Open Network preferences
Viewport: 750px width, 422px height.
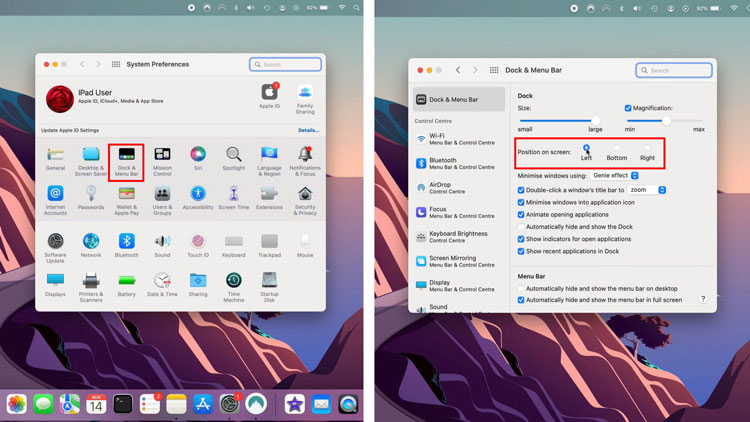91,241
